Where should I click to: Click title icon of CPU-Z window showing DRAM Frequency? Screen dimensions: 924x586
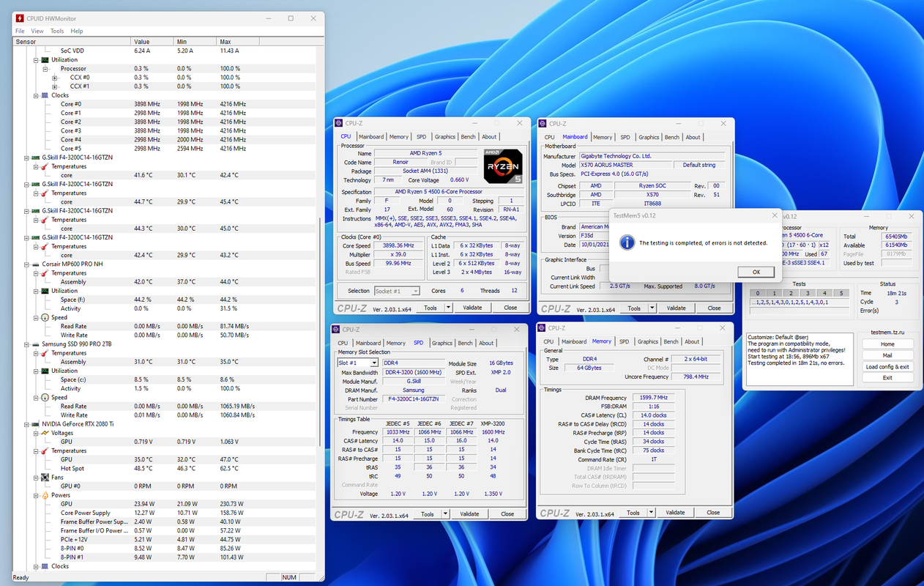[543, 328]
